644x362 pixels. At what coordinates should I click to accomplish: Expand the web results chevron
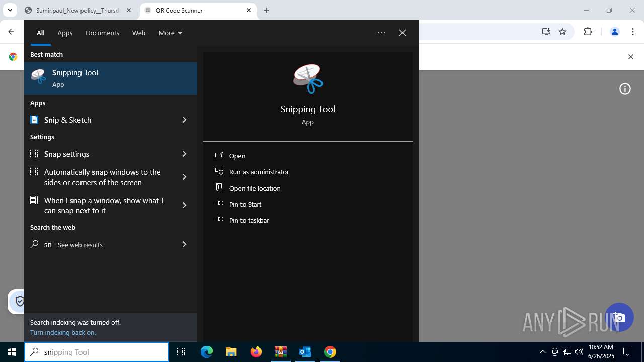click(184, 244)
